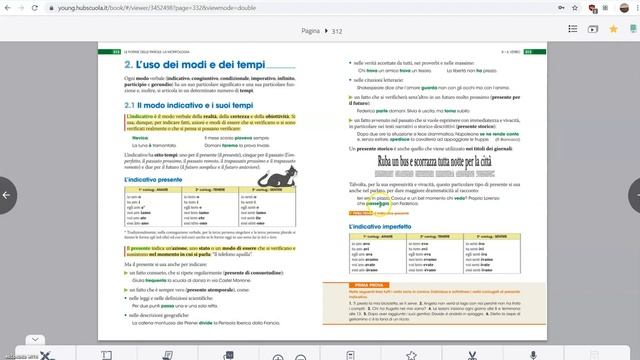Open the table of contents list icon
This screenshot has width=640, height=360.
coord(573,29)
